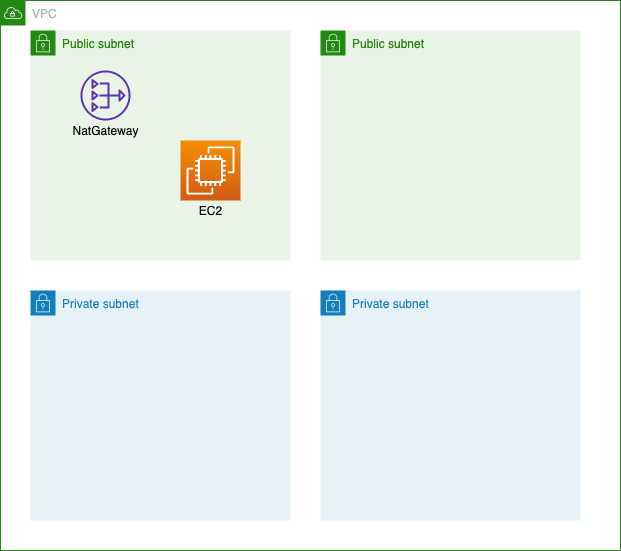This screenshot has width=621, height=551.
Task: Click Public subnet label above the NatGateway
Action: (98, 44)
